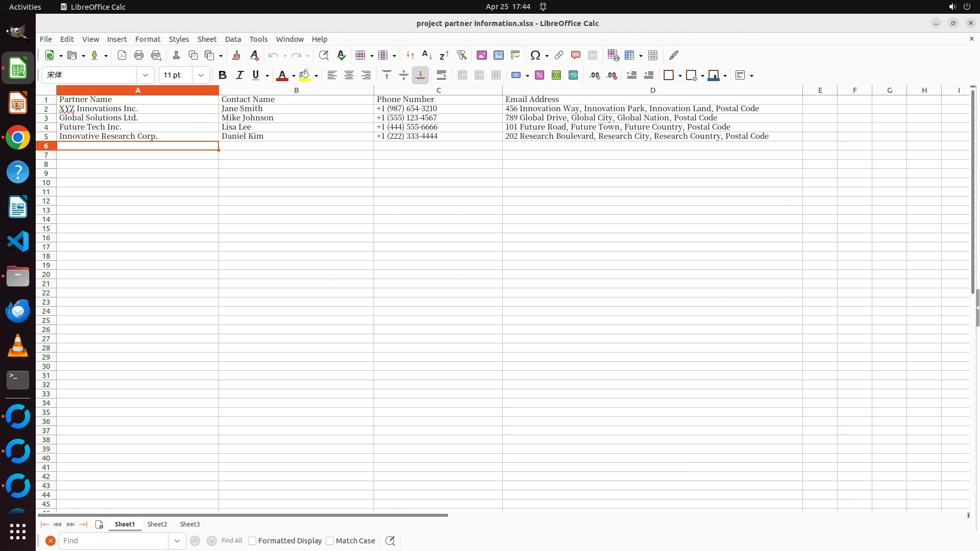980x551 pixels.
Task: Click the Insert Special Character icon
Action: (535, 56)
